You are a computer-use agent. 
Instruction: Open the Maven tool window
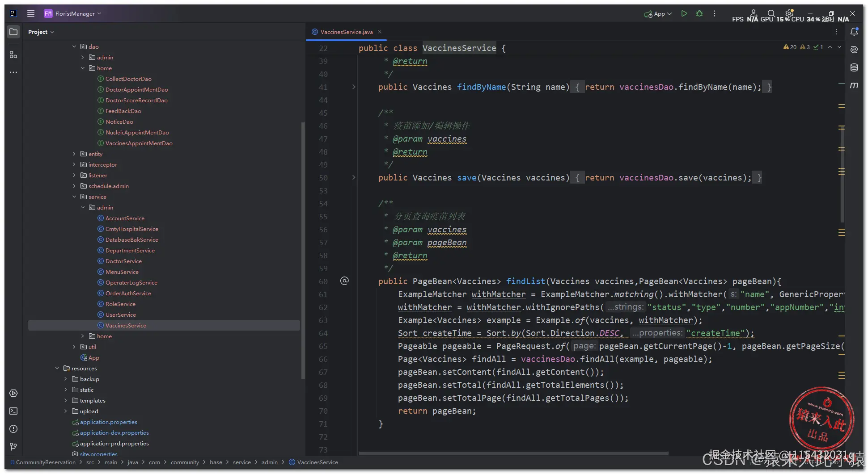pos(854,85)
